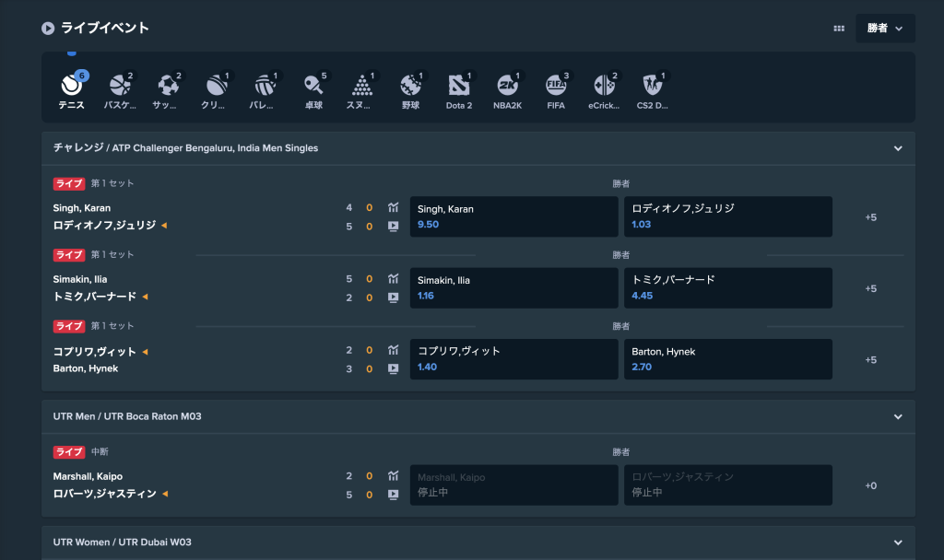The image size is (944, 560).
Task: Click suspended ロバーツ,ジャスティン odds box
Action: pyautogui.click(x=728, y=484)
